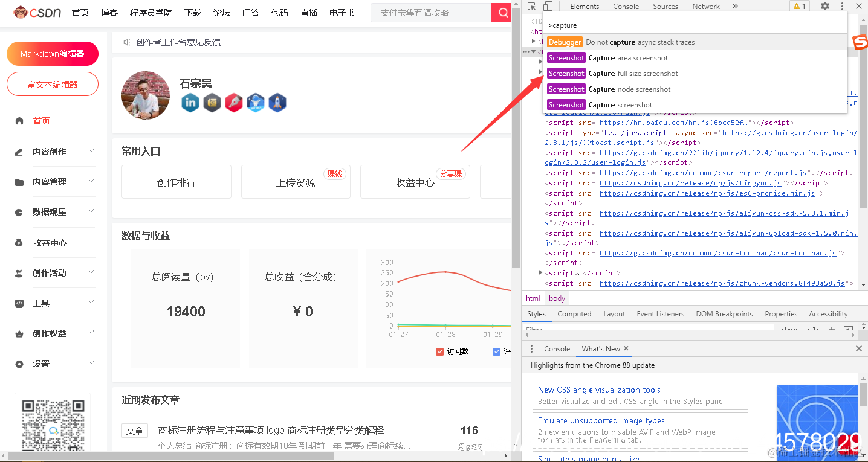Click the home icon next to 首页
Image resolution: width=868 pixels, height=462 pixels.
pos(19,121)
